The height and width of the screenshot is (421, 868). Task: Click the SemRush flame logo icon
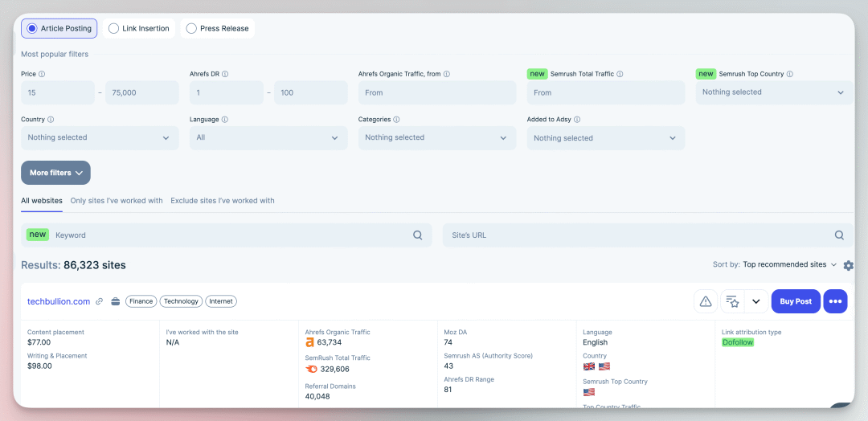pyautogui.click(x=311, y=369)
